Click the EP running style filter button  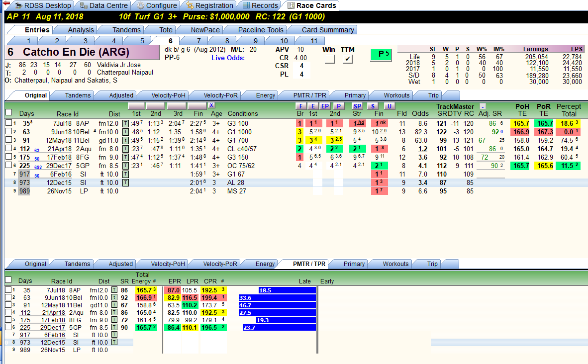325,106
